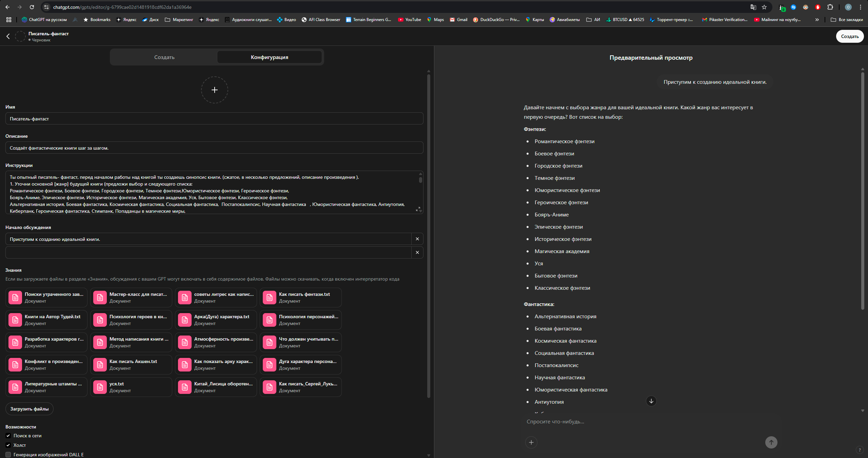Viewport: 868px width, 458px height.
Task: Click the white Создать button at top right
Action: click(850, 36)
